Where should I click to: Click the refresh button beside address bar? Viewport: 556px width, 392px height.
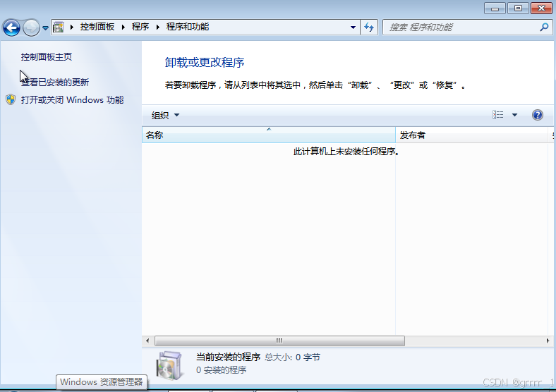click(x=369, y=27)
